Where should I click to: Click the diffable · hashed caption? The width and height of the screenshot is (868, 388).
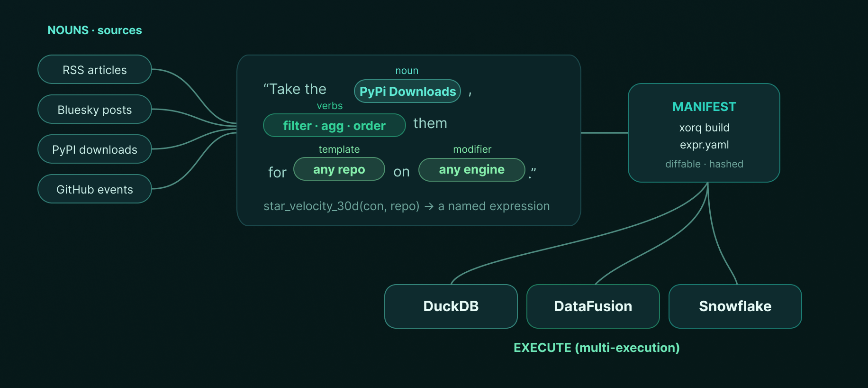click(x=704, y=164)
